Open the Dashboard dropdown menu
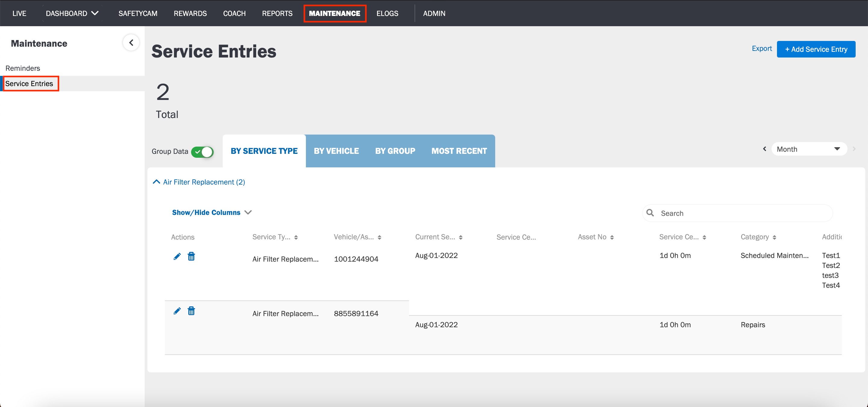The width and height of the screenshot is (868, 407). coord(72,13)
